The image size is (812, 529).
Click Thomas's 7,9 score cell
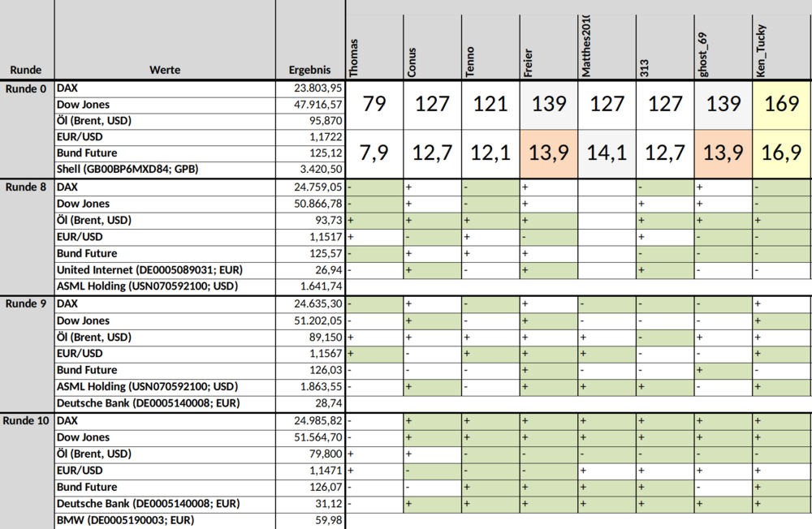pos(374,153)
